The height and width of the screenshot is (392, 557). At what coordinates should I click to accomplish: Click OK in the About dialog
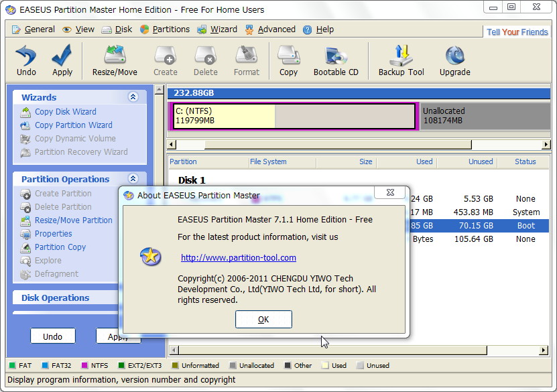tap(263, 319)
